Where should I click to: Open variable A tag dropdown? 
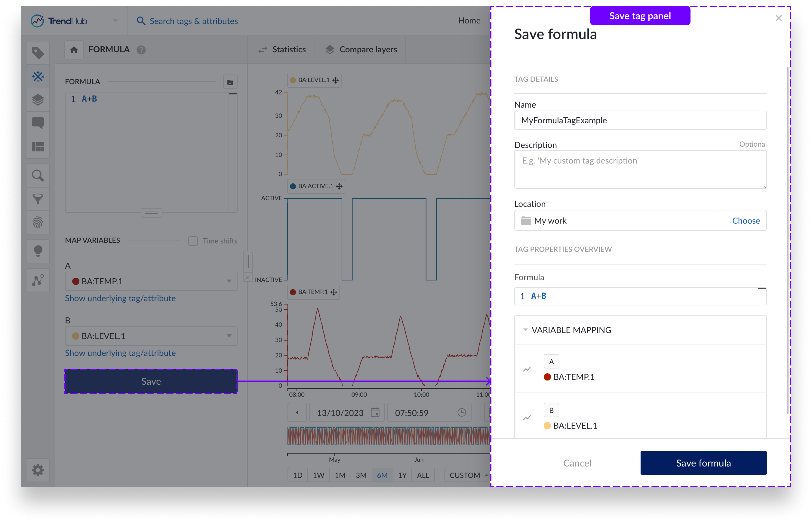tap(151, 281)
